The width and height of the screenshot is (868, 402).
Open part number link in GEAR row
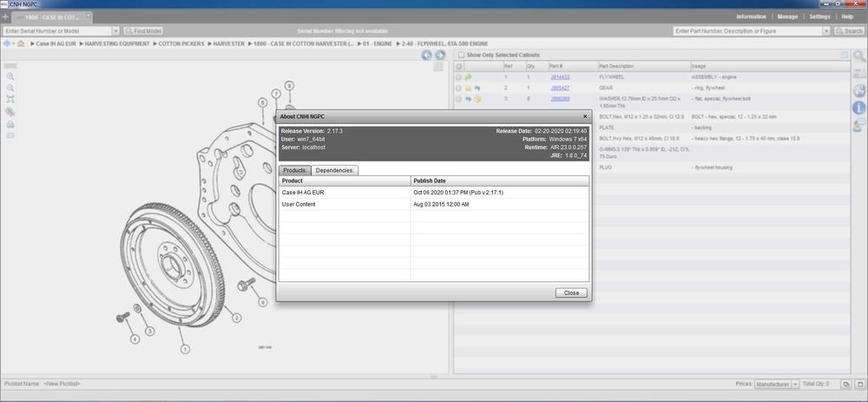click(560, 88)
